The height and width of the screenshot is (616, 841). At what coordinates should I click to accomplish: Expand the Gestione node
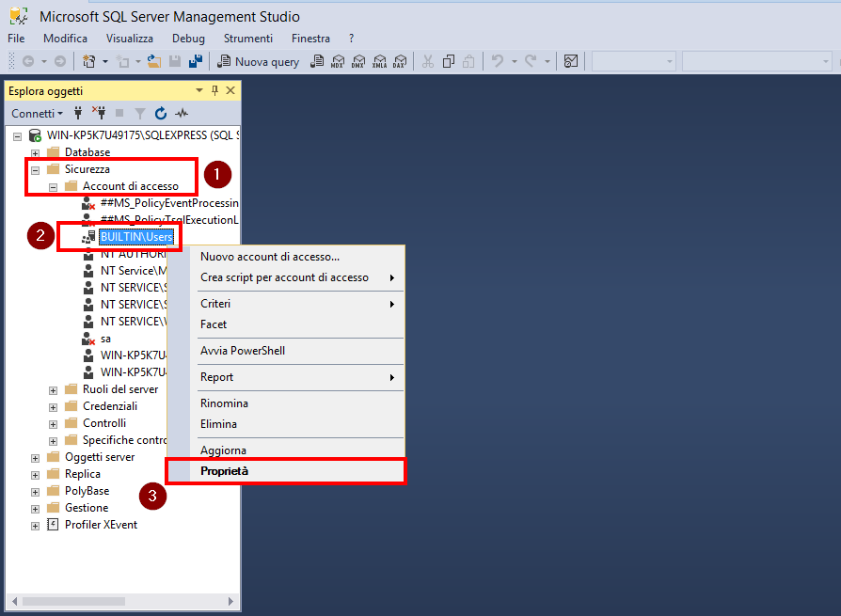coord(36,510)
